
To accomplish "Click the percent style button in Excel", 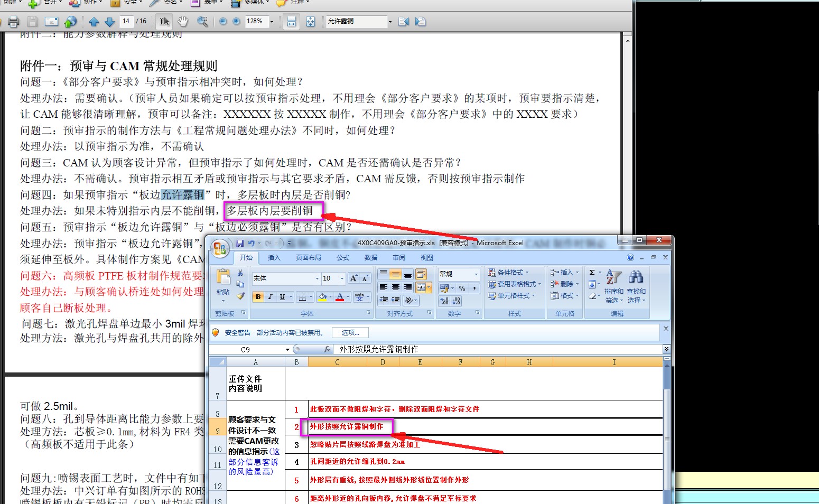I will (x=462, y=288).
